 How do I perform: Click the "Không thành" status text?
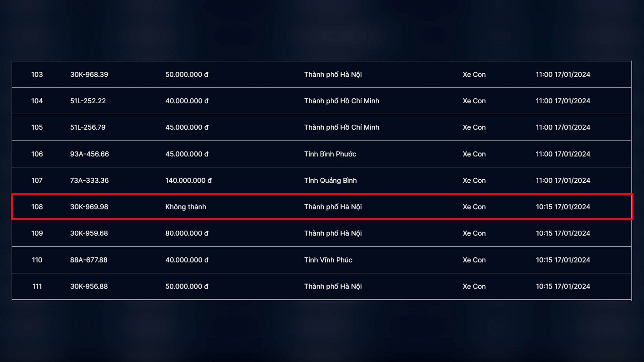(185, 207)
